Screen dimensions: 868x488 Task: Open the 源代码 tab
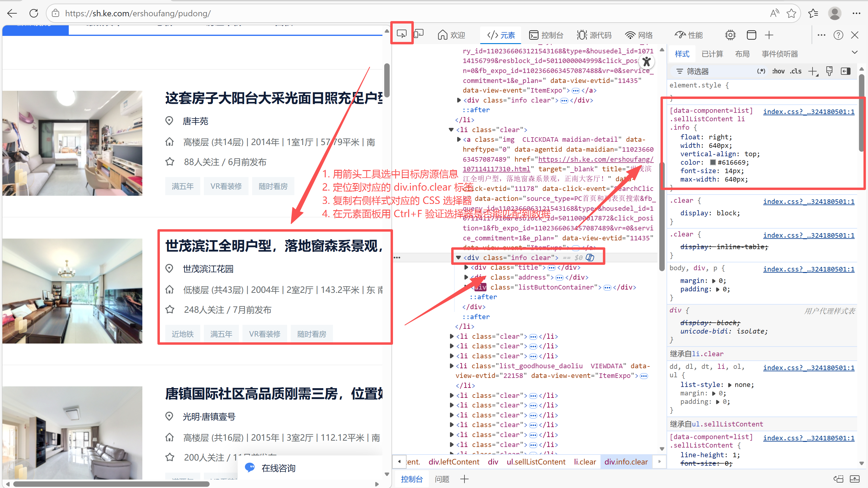[594, 35]
